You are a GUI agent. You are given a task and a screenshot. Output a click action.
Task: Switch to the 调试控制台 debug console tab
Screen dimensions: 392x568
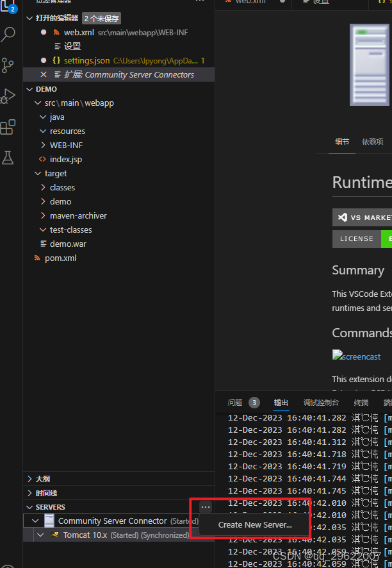321,403
